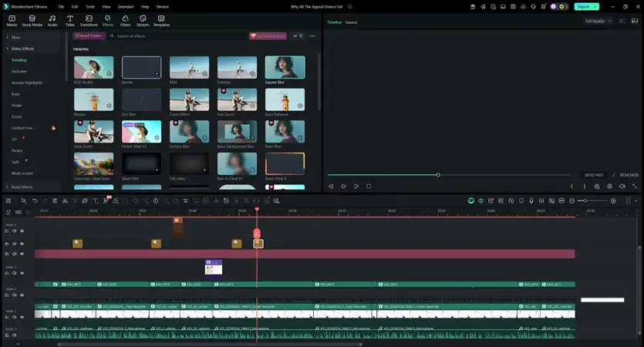Screen dimensions: 644x347
Task: Click the Export button
Action: click(583, 6)
